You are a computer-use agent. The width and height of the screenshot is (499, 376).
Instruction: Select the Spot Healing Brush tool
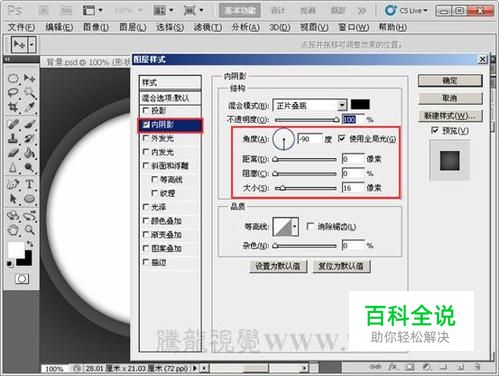13,124
